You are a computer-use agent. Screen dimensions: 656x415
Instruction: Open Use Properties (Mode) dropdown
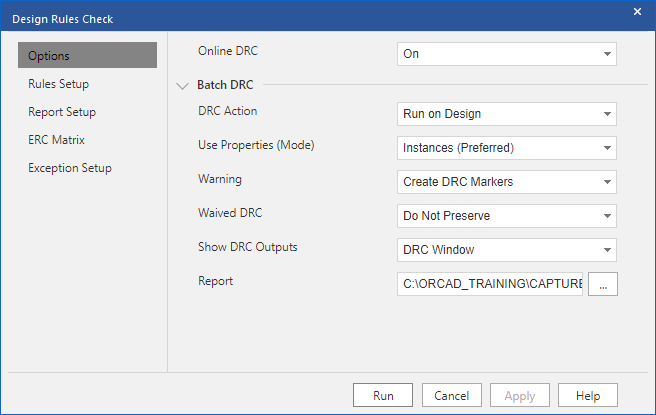pyautogui.click(x=507, y=148)
